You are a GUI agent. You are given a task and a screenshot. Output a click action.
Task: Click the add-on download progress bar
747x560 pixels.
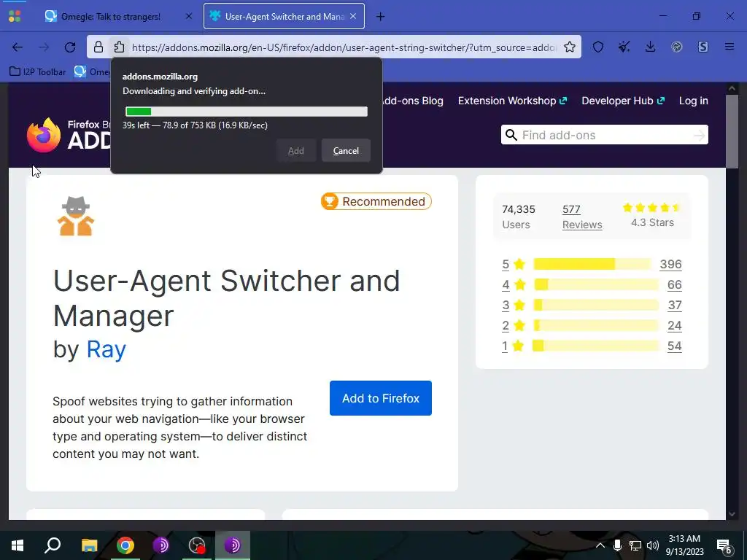247,112
